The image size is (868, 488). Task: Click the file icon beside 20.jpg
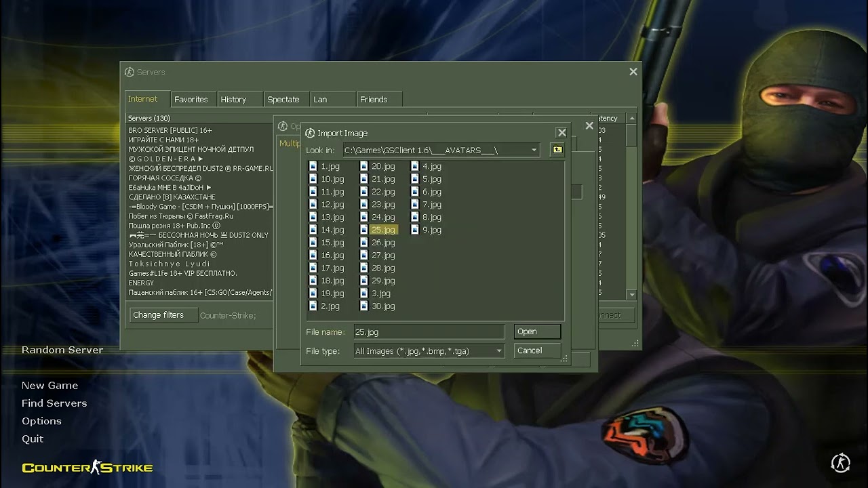[x=363, y=166]
